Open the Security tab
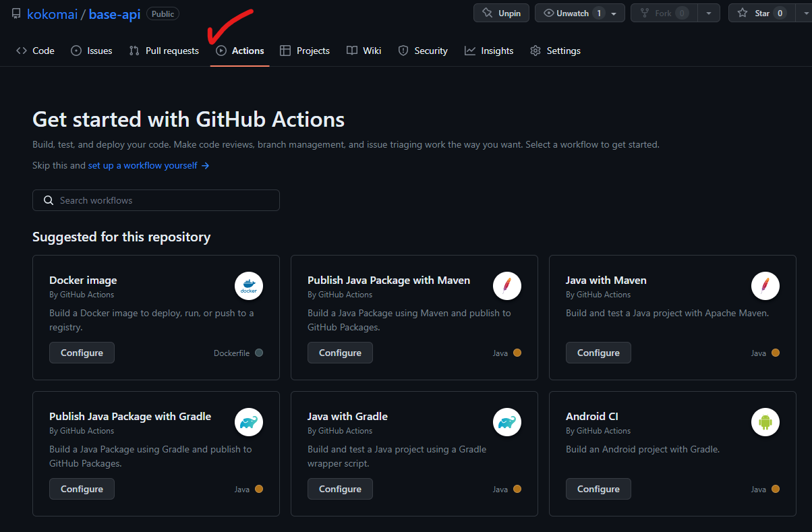This screenshot has width=812, height=532. tap(423, 51)
